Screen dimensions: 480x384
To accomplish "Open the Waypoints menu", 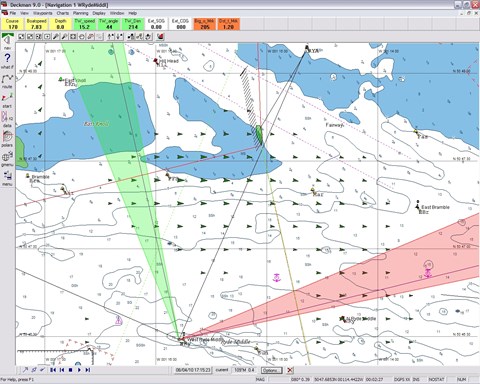I will (x=43, y=13).
